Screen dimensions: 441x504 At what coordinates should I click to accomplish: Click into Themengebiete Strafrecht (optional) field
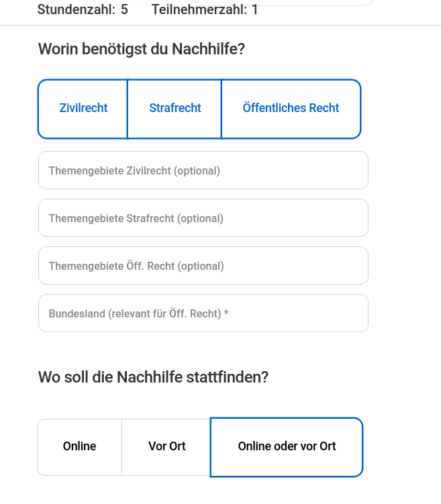203,218
